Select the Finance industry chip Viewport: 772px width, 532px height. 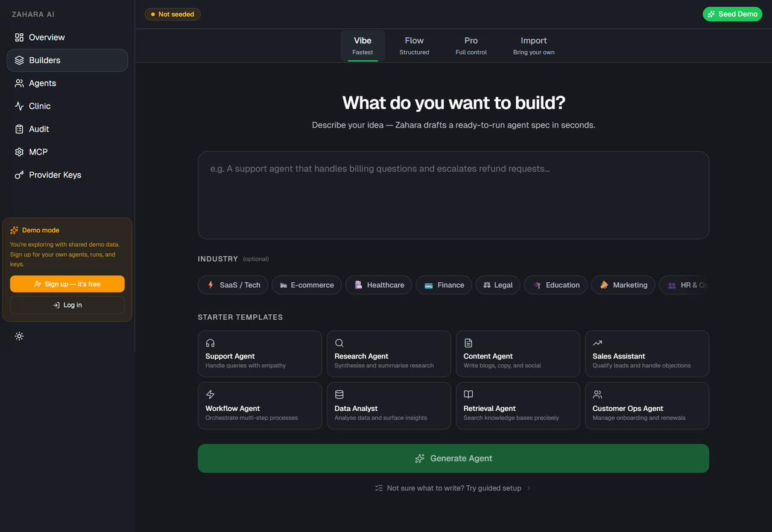[x=444, y=285]
